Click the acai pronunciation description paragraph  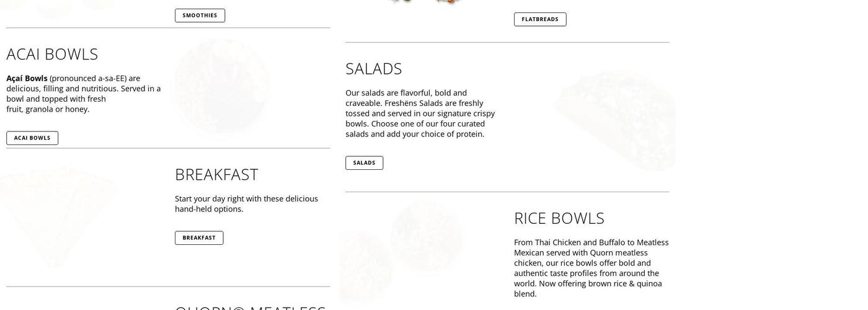[83, 94]
